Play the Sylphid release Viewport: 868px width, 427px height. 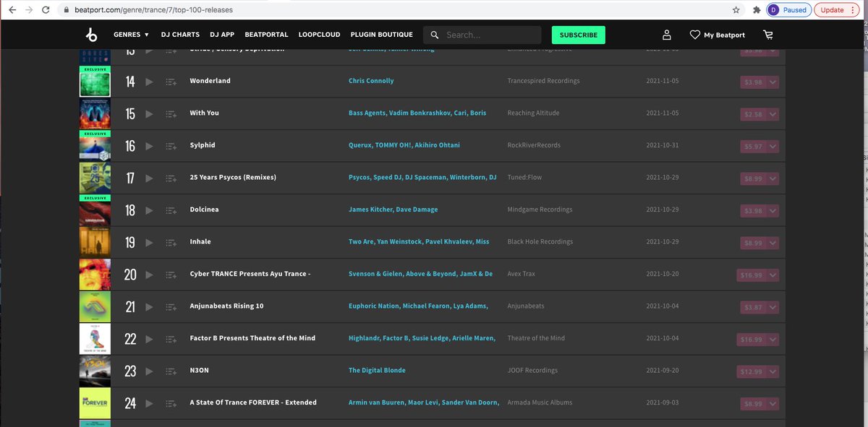[149, 146]
